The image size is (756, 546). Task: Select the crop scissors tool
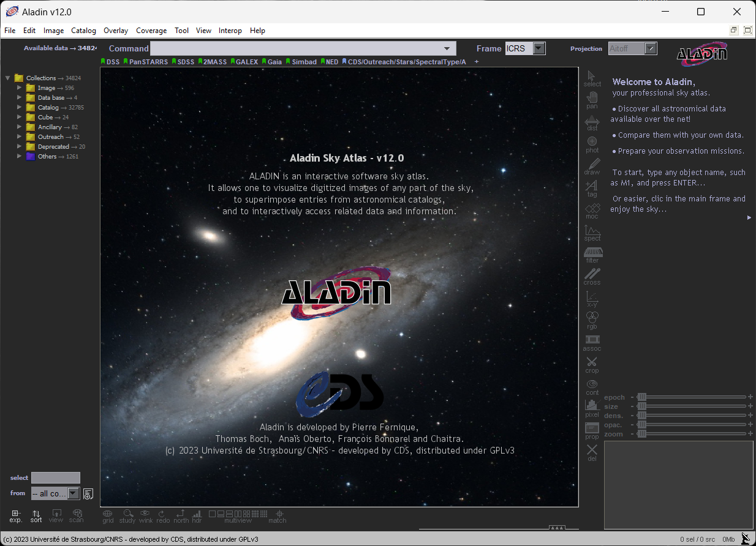tap(592, 365)
